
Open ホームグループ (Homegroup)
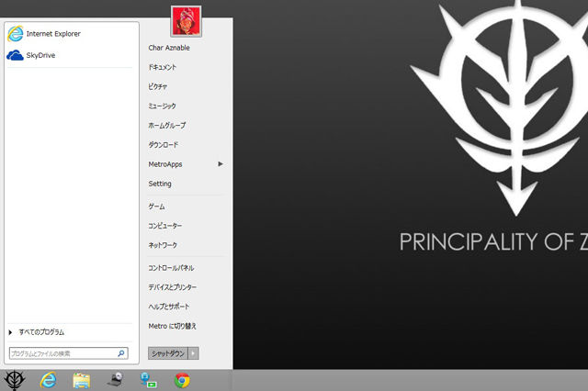point(167,126)
